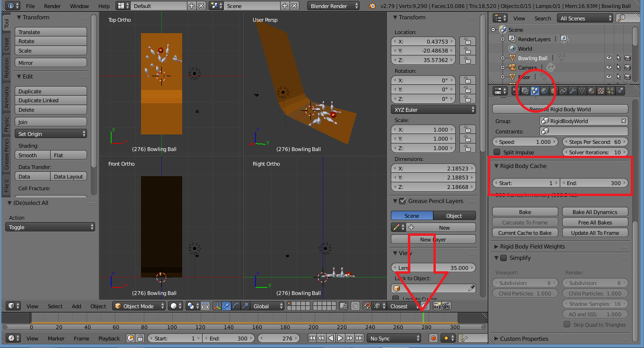644x348 pixels.
Task: Click the red record auto-keyframe button
Action: point(433,338)
